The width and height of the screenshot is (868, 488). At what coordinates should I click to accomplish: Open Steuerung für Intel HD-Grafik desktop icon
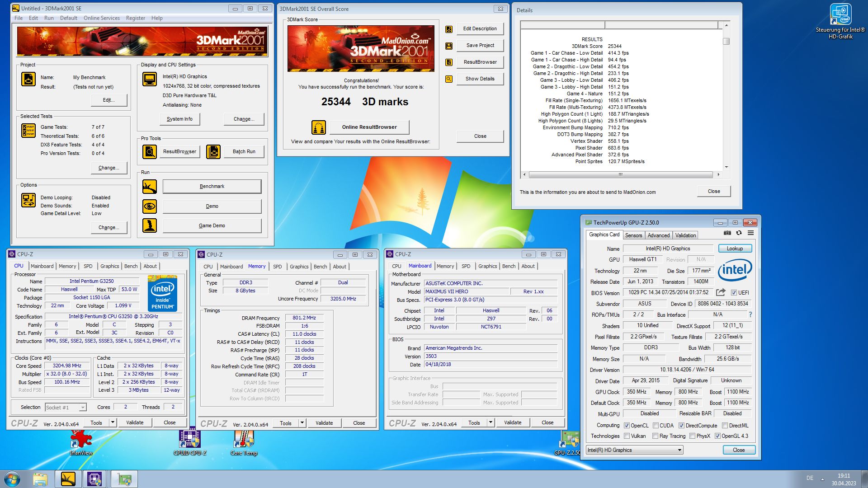pyautogui.click(x=840, y=21)
